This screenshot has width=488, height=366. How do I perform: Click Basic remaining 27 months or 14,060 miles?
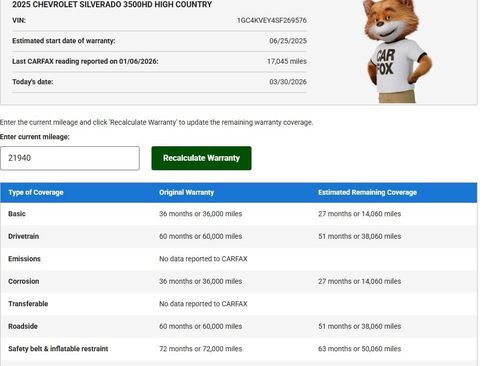point(359,214)
